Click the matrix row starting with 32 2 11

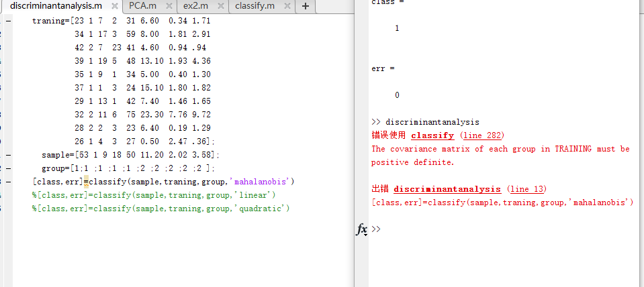(x=142, y=115)
